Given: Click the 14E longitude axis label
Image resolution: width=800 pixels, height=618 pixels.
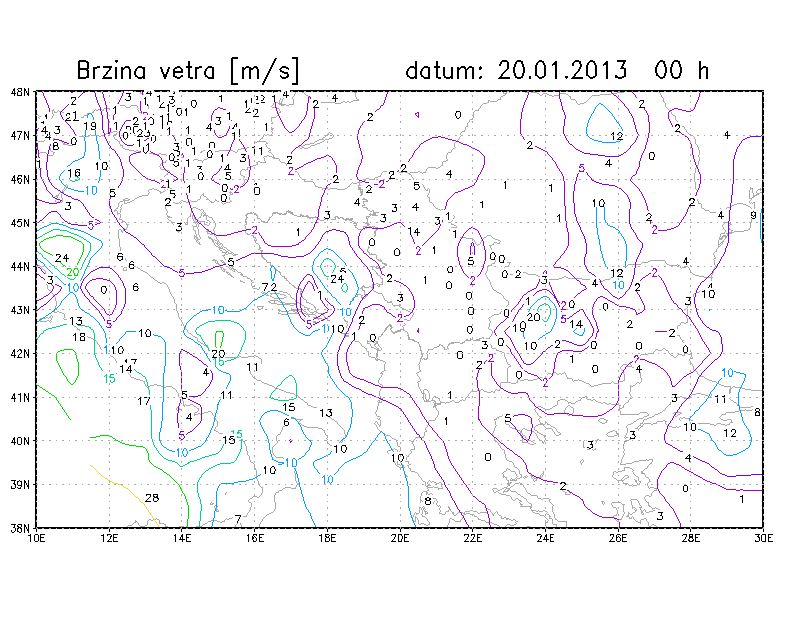Looking at the screenshot, I should click(x=182, y=538).
